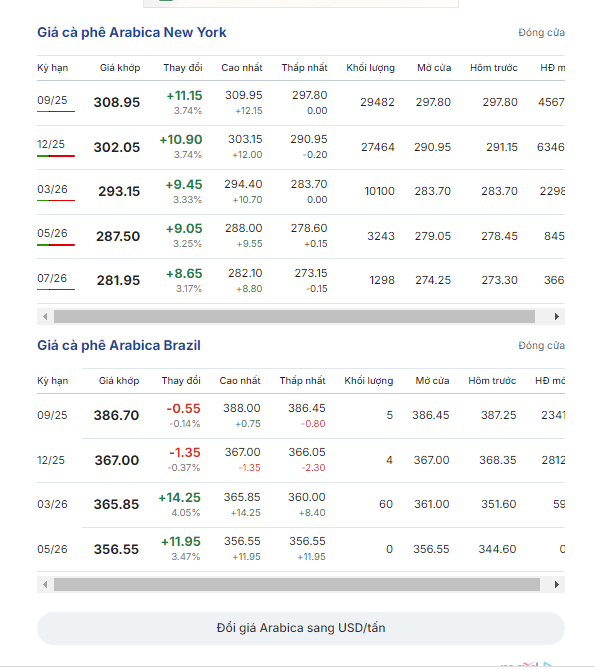Click left scroll arrow of New York table
The image size is (595, 669).
tap(45, 317)
